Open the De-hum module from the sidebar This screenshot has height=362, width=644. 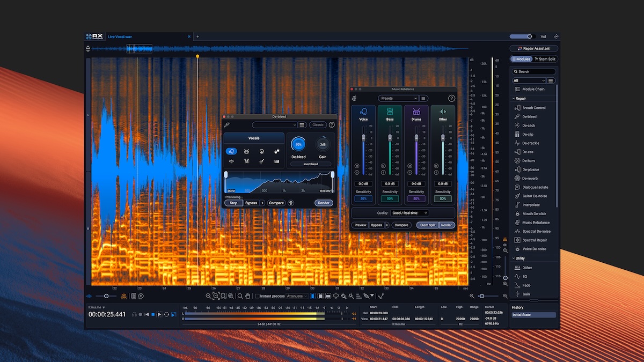(x=528, y=161)
